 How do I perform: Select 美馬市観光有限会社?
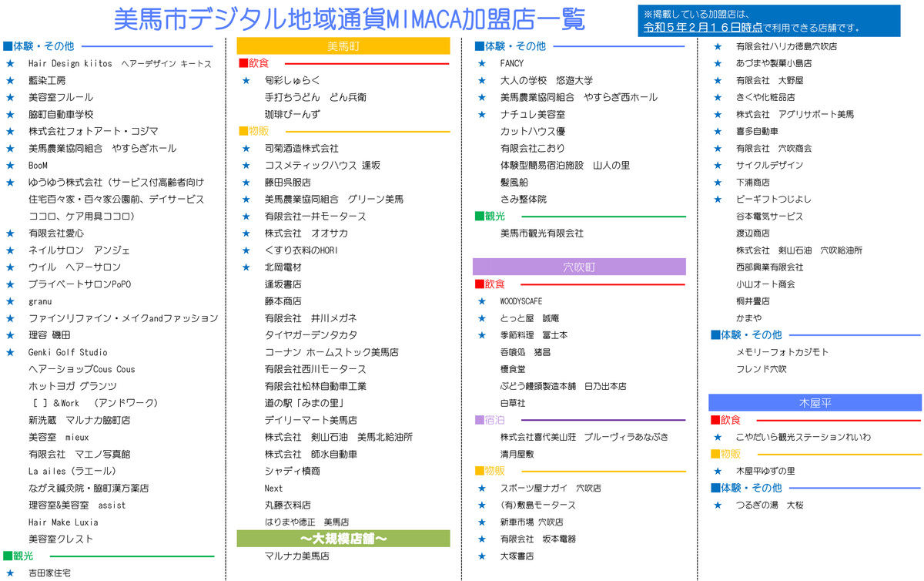pyautogui.click(x=542, y=233)
